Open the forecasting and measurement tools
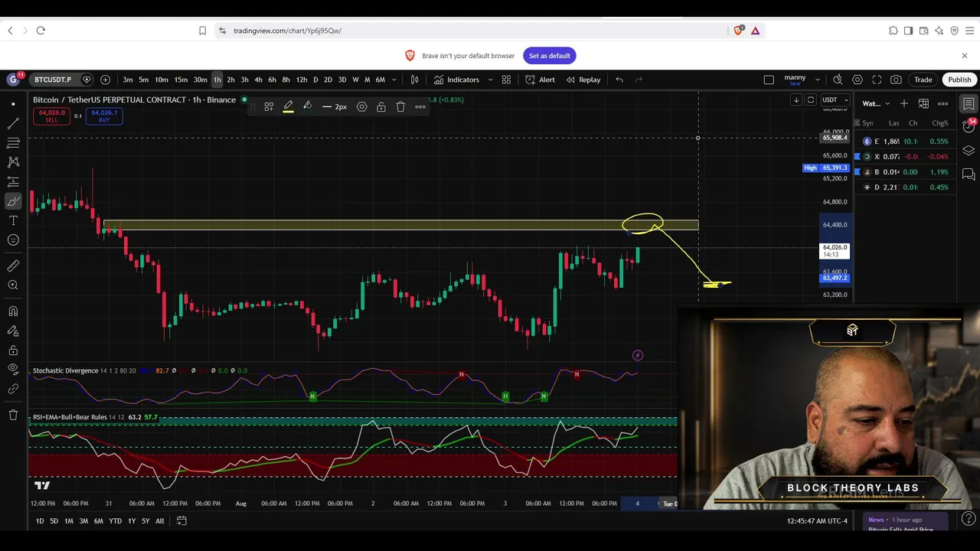Image resolution: width=980 pixels, height=551 pixels. click(x=13, y=182)
